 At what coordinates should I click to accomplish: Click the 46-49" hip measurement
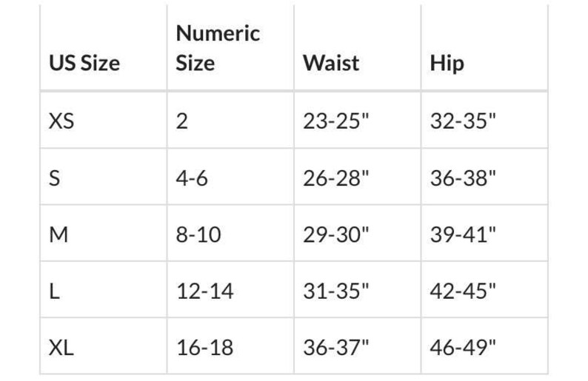tap(463, 348)
